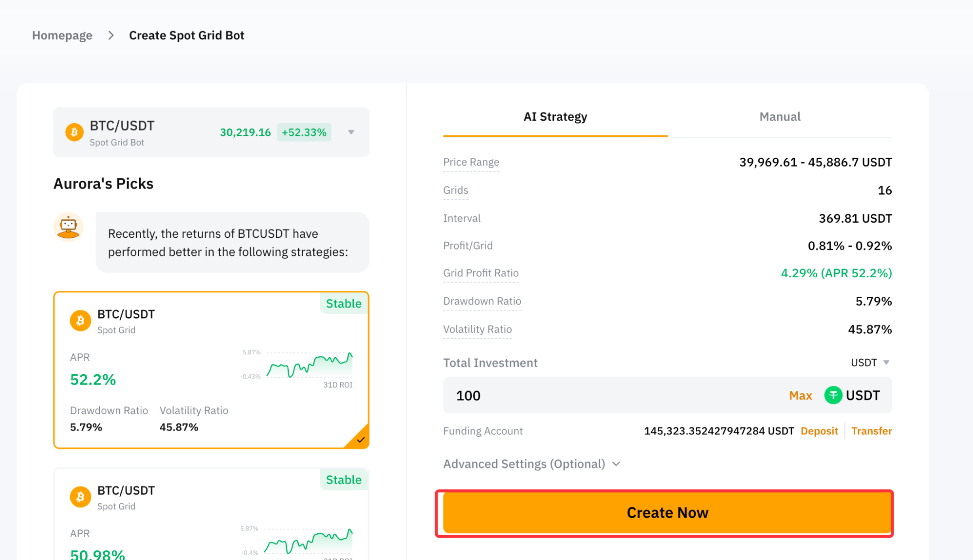The width and height of the screenshot is (973, 560).
Task: Click the Stable tag on first card
Action: click(x=344, y=304)
